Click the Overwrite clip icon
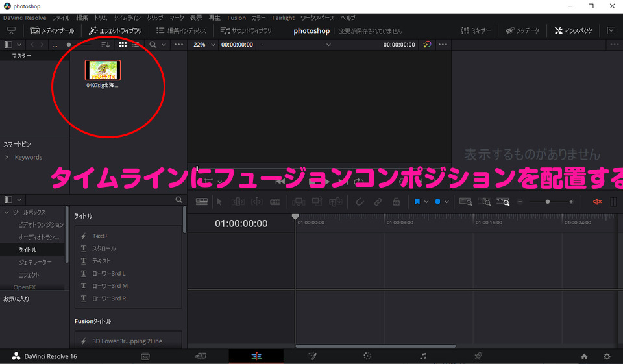Screen dimensions: 623x364 [317, 202]
